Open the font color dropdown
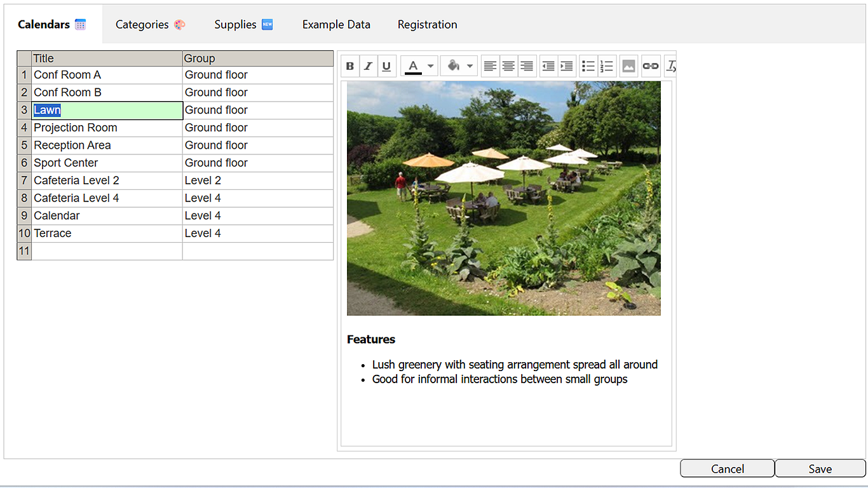 430,65
